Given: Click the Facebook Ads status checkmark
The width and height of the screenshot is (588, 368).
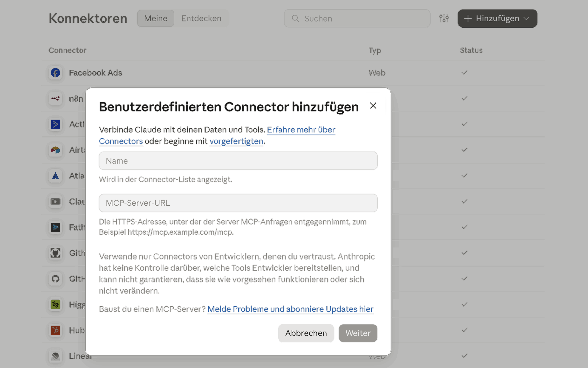Looking at the screenshot, I should coord(464,72).
